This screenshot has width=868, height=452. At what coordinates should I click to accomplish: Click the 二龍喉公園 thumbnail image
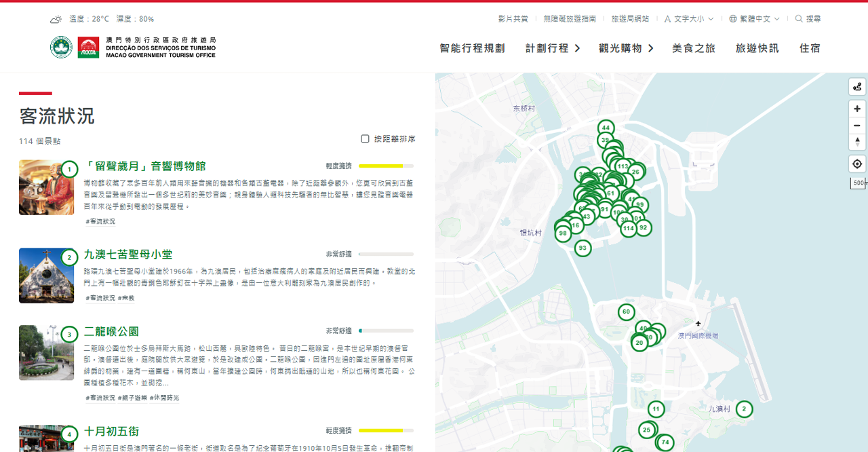pos(46,353)
